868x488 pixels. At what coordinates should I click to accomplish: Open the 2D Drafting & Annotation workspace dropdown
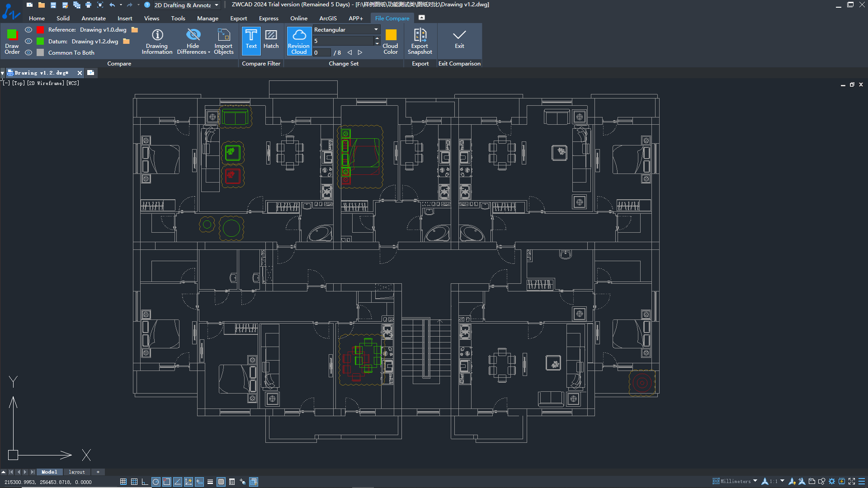[186, 5]
